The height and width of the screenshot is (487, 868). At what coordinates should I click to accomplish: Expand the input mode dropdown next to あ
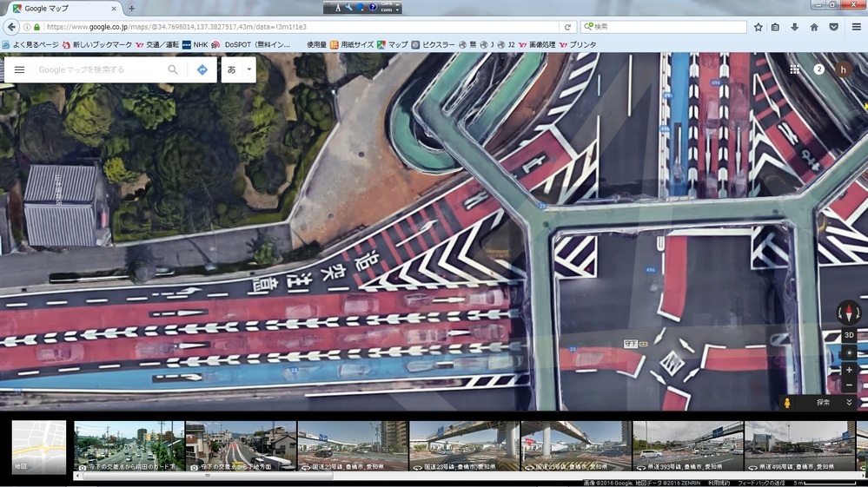[248, 69]
